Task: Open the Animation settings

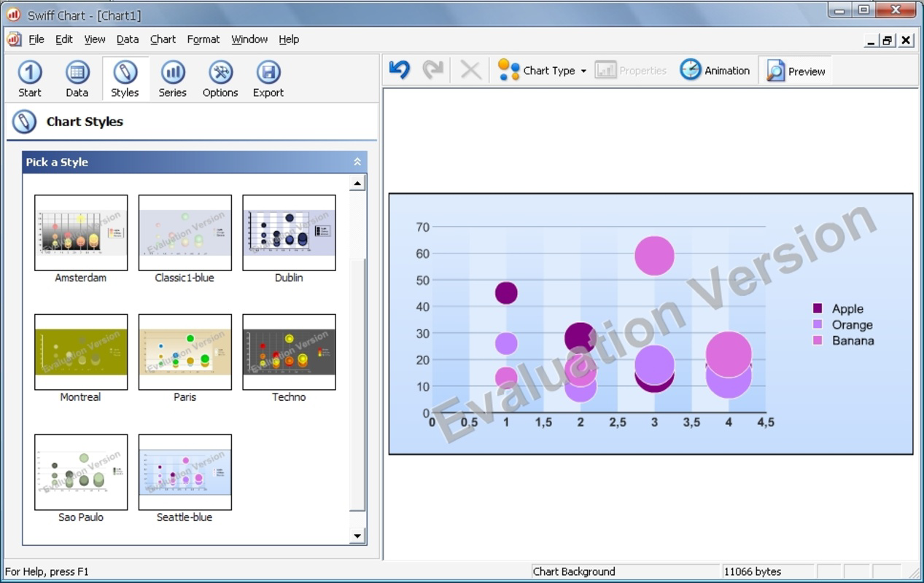Action: pyautogui.click(x=715, y=70)
